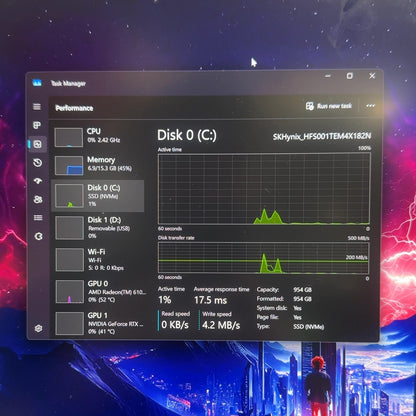Open the App history page icon
Viewport: 416px width, 416px height.
click(38, 163)
